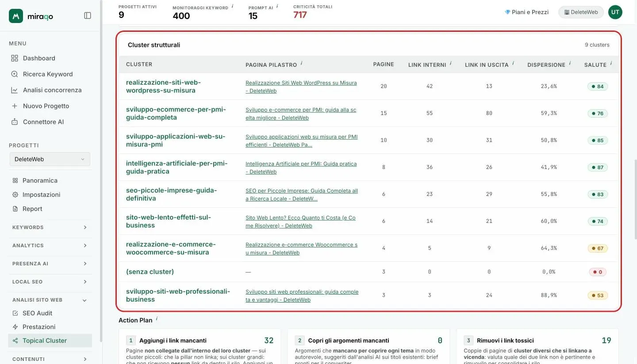This screenshot has width=637, height=364.
Task: Click the Copri gli argomenti mancanti card
Action: click(368, 346)
